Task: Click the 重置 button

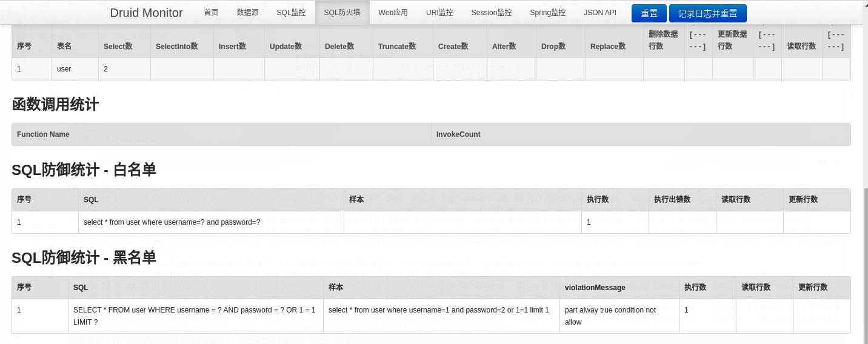Action: pos(649,13)
